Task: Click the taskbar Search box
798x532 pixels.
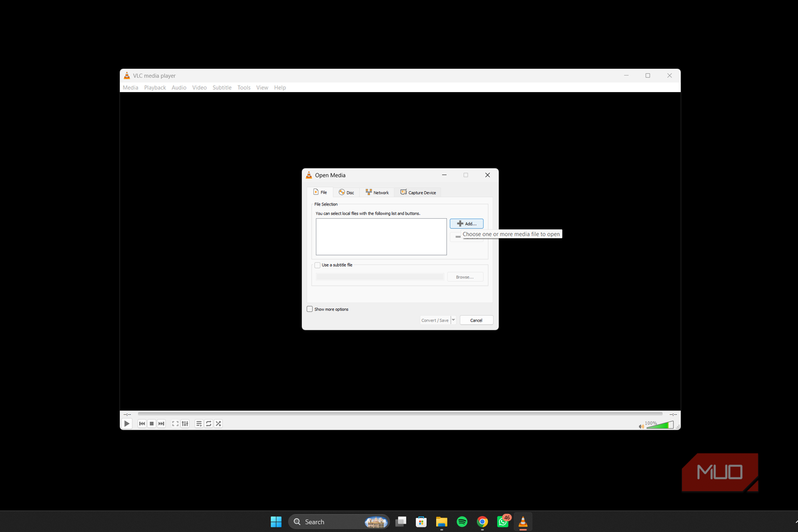Action: click(x=338, y=522)
